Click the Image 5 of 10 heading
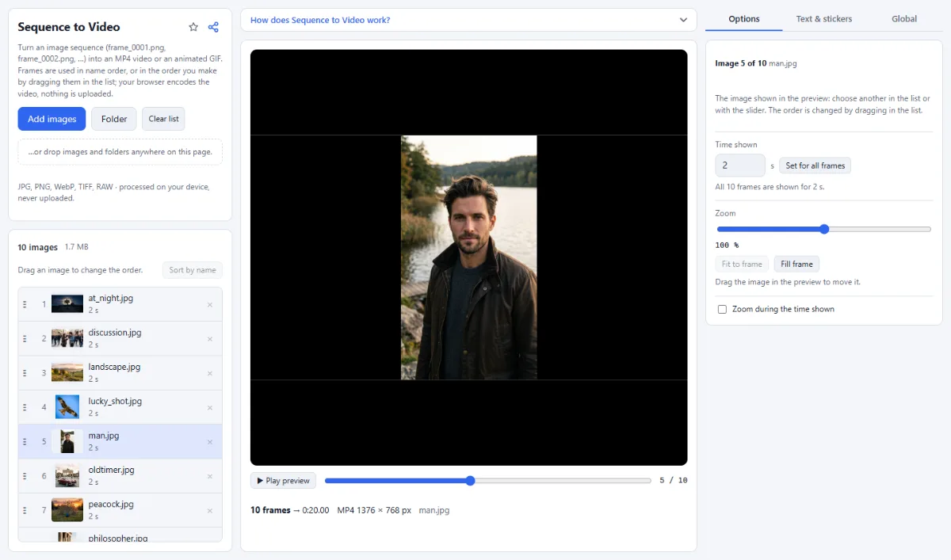Image resolution: width=951 pixels, height=560 pixels. click(741, 63)
